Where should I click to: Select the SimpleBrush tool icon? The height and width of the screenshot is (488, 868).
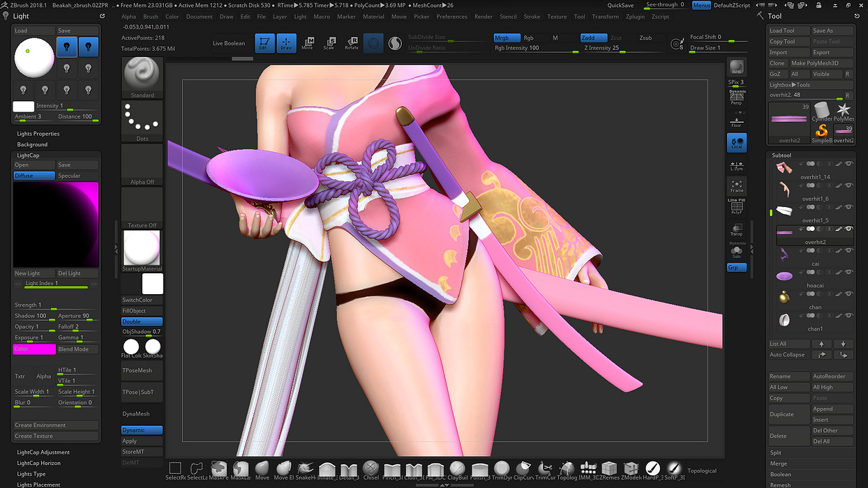point(822,132)
